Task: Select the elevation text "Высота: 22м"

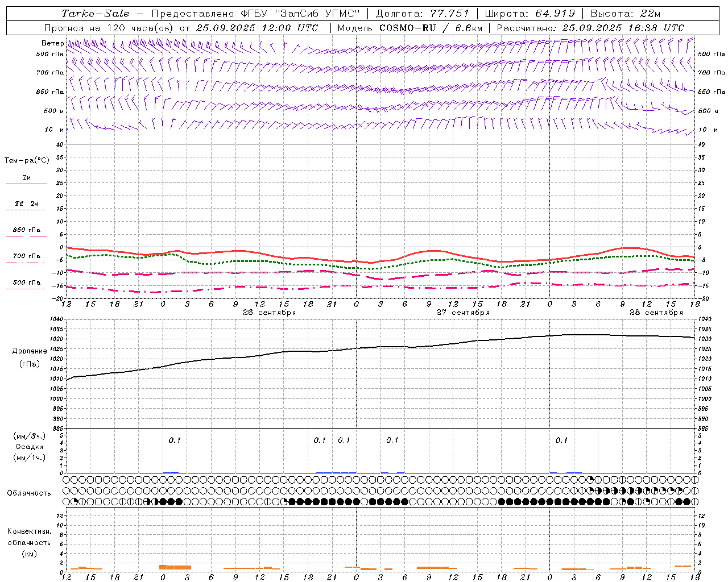Action: [x=626, y=14]
